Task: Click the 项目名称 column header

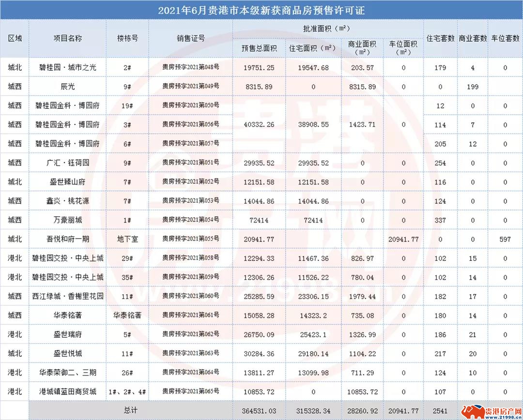Action: tap(67, 38)
